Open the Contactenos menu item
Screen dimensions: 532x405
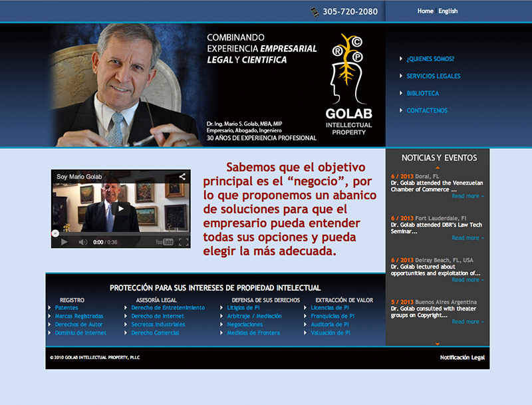(427, 110)
